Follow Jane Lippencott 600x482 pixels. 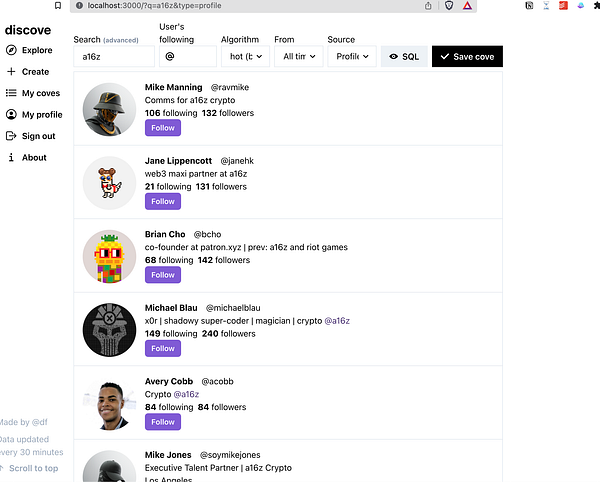[x=161, y=201]
